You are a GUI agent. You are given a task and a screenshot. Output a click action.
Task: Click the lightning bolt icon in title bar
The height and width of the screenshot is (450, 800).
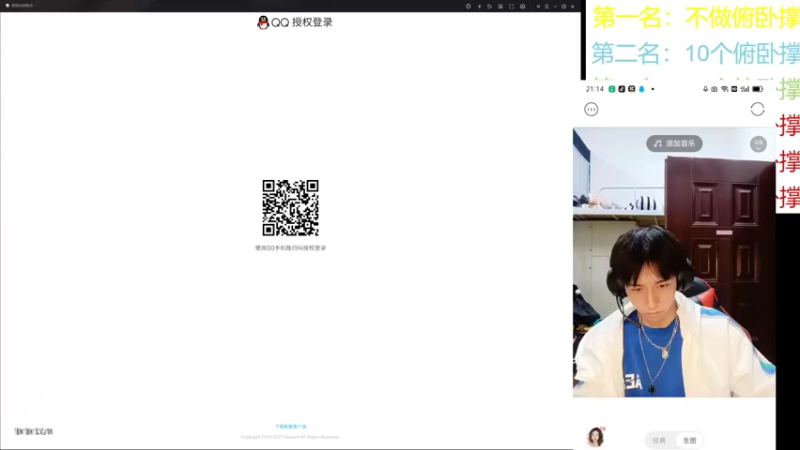pyautogui.click(x=480, y=7)
